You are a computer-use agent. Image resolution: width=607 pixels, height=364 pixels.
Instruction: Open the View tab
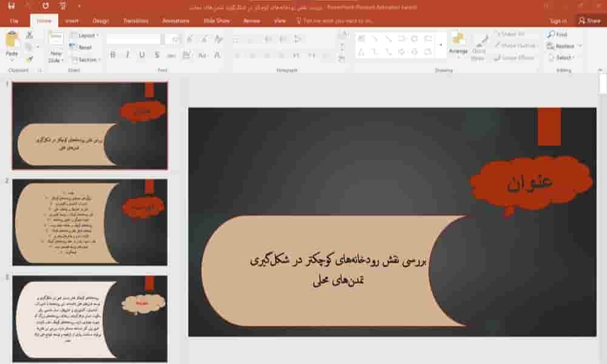(x=279, y=21)
